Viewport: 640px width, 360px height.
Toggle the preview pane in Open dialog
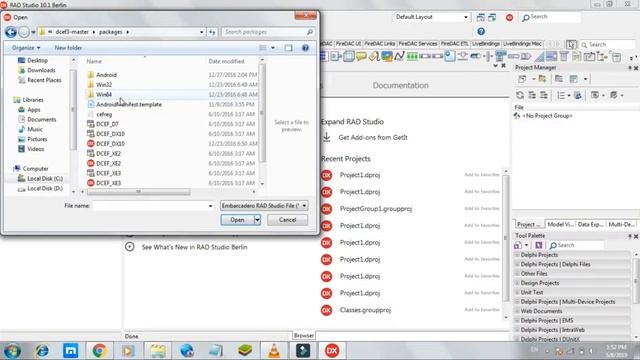[x=289, y=48]
